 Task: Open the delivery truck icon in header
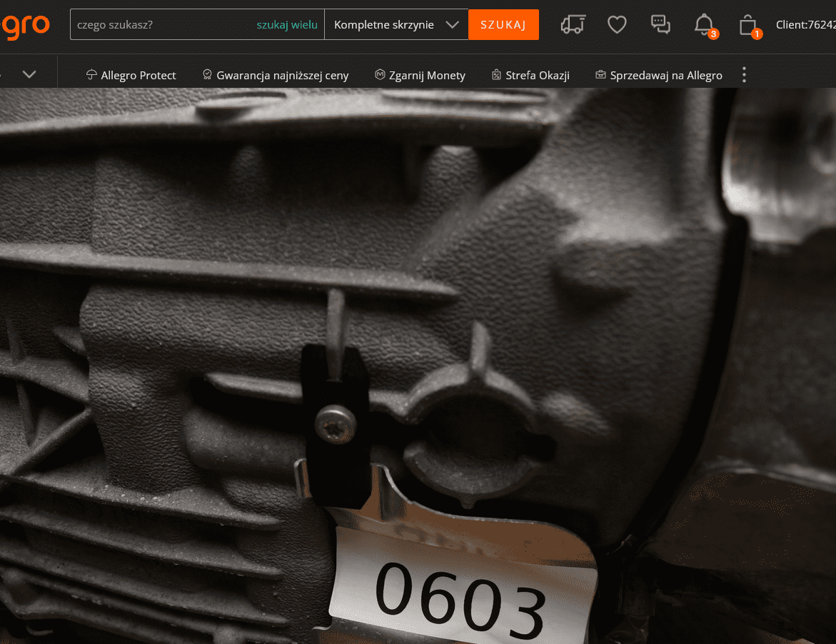(x=573, y=24)
